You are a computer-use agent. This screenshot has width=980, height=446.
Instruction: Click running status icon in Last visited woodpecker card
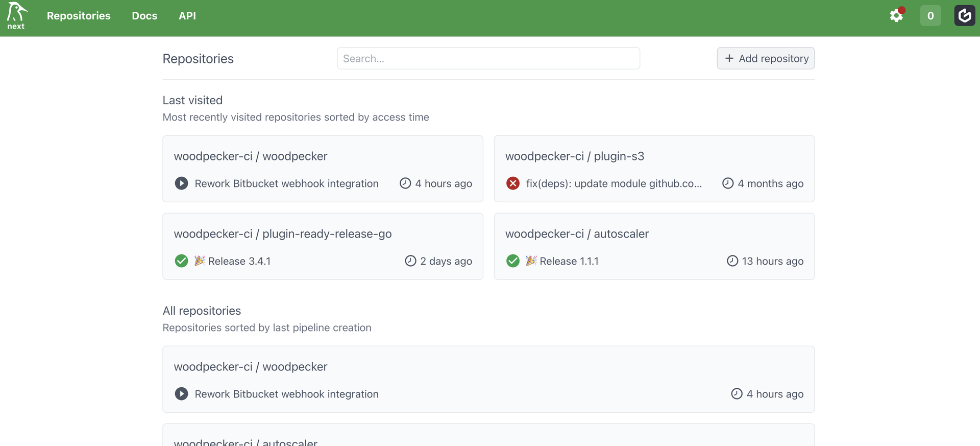[181, 183]
